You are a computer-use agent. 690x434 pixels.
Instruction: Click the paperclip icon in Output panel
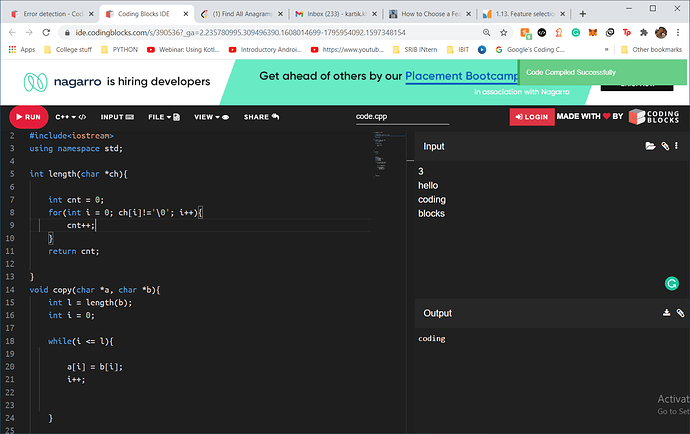click(680, 313)
